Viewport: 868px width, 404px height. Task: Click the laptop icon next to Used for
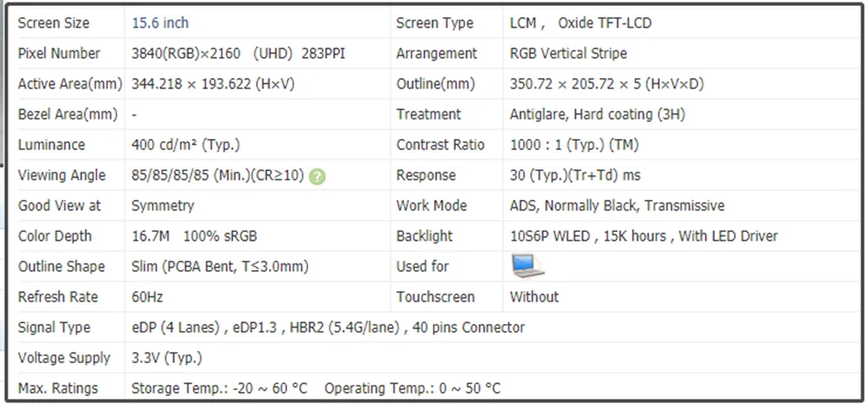coord(528,266)
